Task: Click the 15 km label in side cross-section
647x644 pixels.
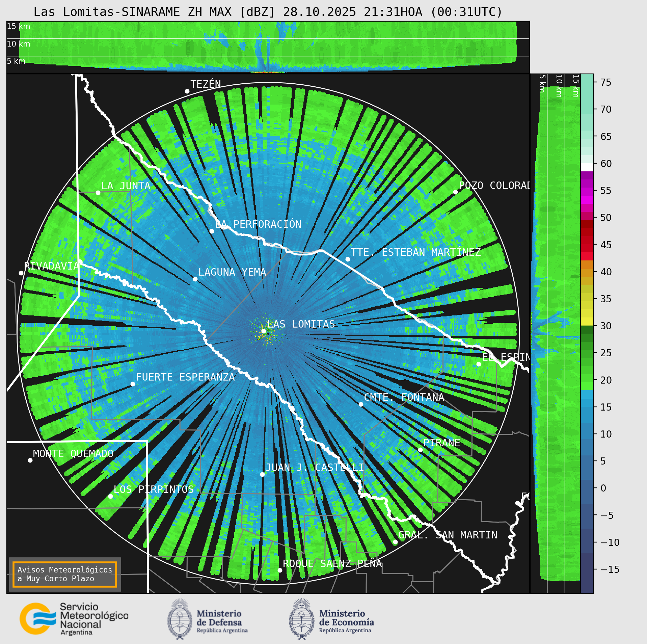Action: coord(576,86)
